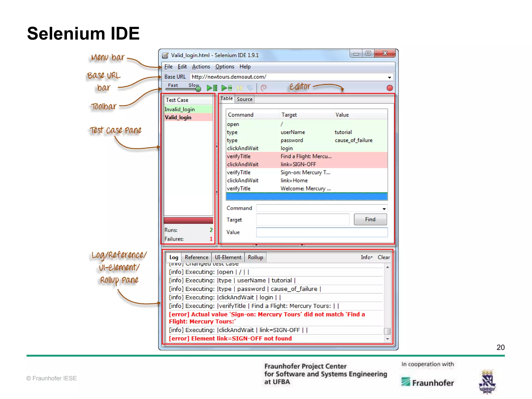Image resolution: width=532 pixels, height=399 pixels.
Task: Select the verifyTitle 'Welcome: Mercury' row
Action: coord(307,189)
